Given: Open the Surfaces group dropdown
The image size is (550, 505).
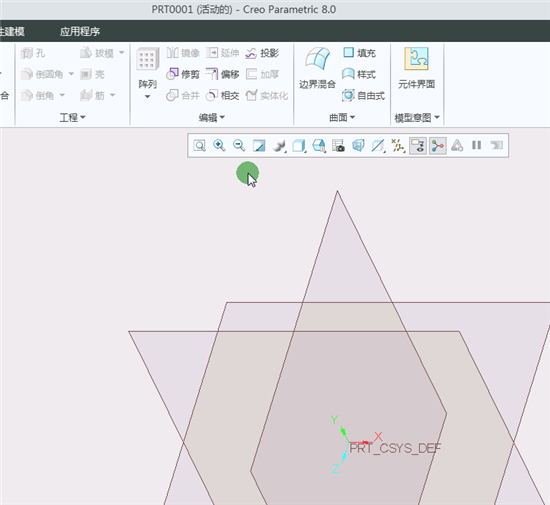Looking at the screenshot, I should click(342, 117).
